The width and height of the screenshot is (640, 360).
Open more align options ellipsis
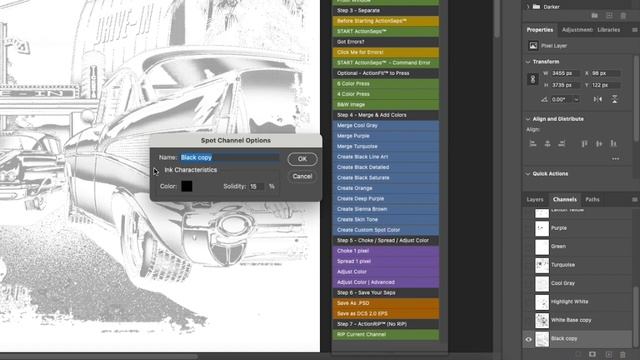pyautogui.click(x=616, y=159)
